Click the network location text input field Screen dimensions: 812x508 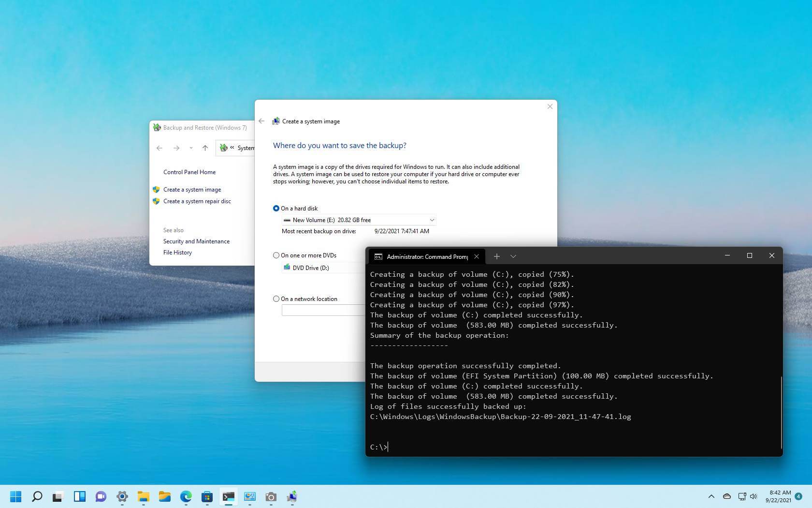click(322, 310)
